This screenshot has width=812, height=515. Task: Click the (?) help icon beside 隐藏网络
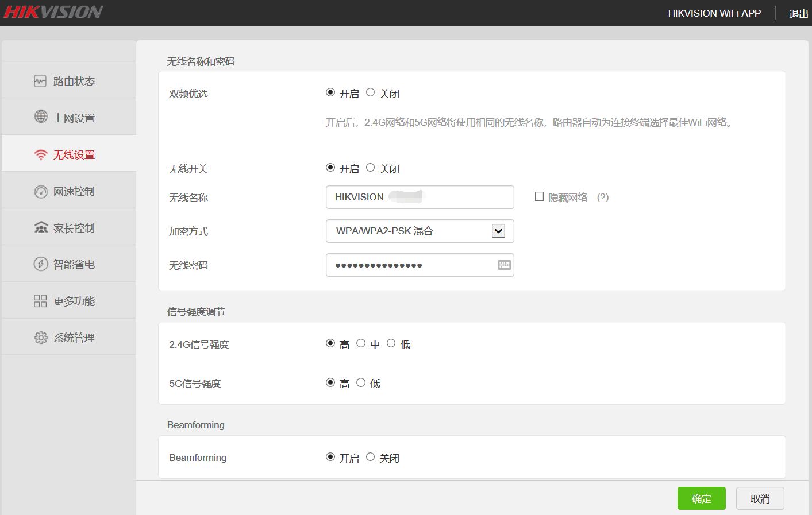point(602,197)
